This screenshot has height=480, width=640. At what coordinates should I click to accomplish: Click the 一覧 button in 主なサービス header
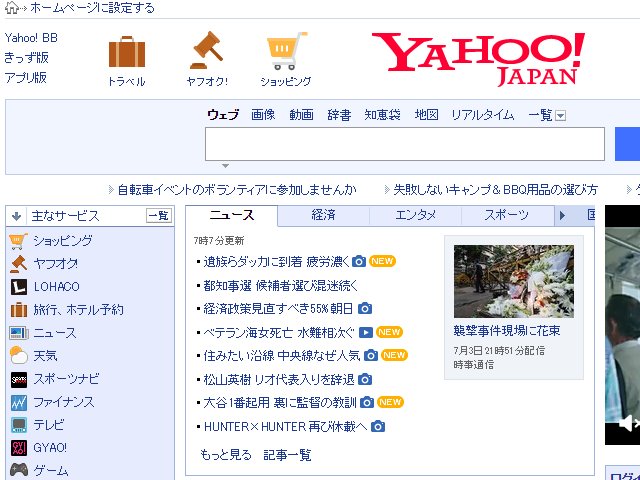click(x=159, y=216)
